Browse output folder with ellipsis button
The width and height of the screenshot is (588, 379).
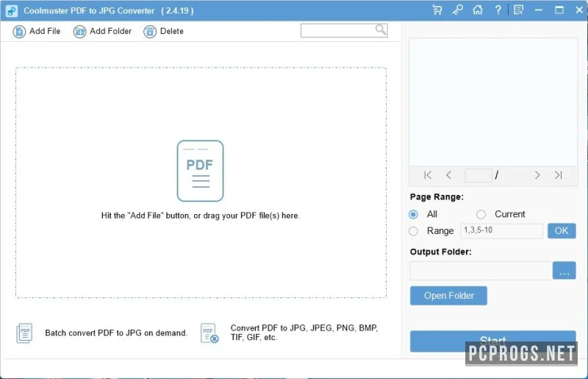[564, 270]
